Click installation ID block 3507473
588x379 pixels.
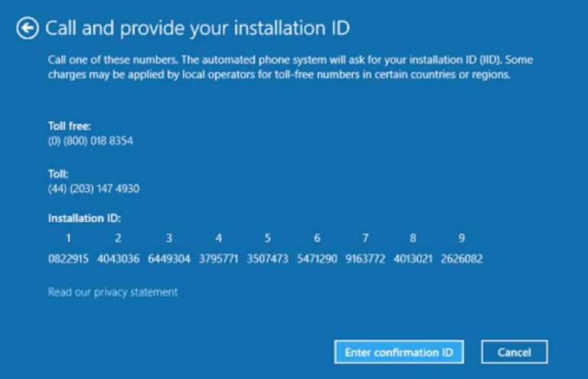tap(267, 259)
